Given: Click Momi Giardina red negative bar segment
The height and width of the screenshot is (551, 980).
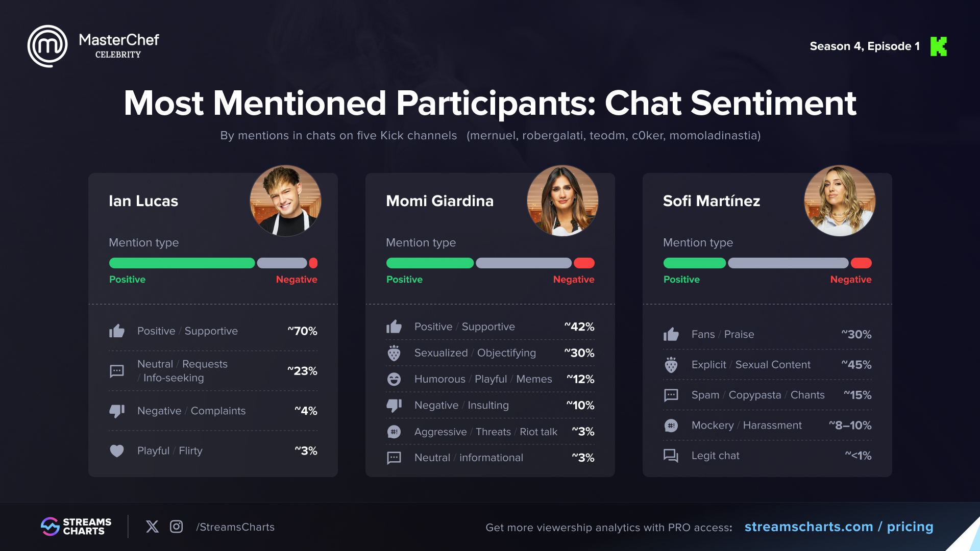Looking at the screenshot, I should (x=584, y=263).
